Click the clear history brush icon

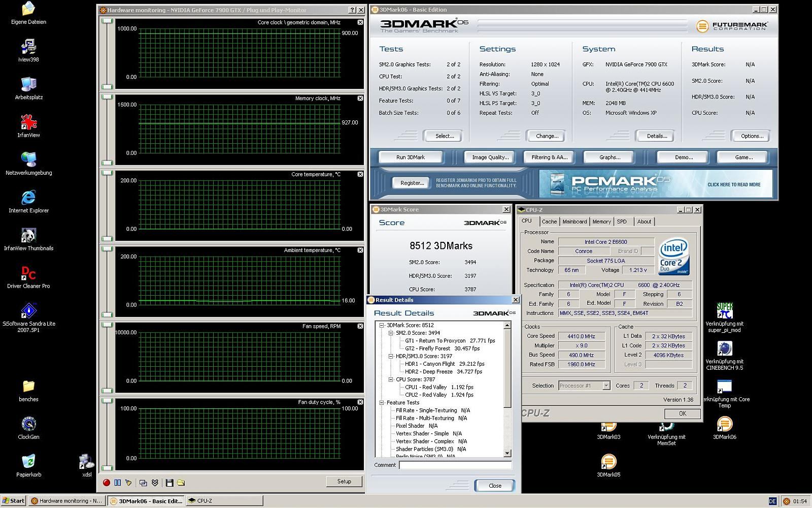[129, 483]
